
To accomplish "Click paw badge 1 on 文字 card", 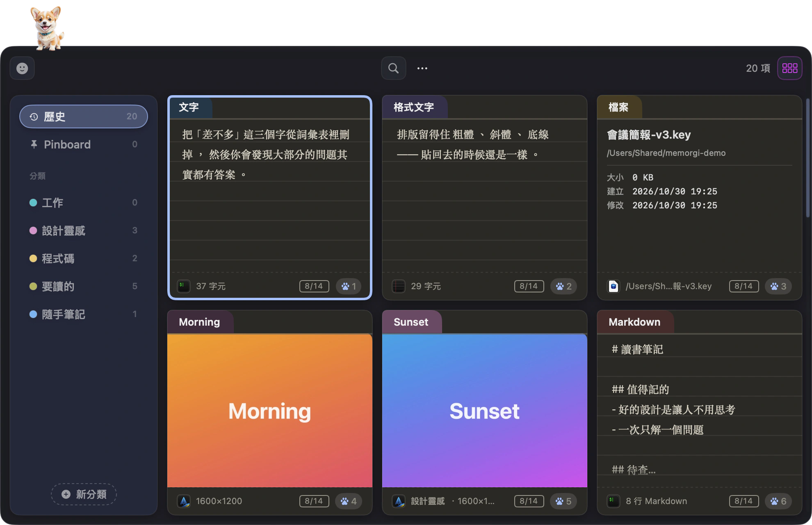I will click(349, 286).
